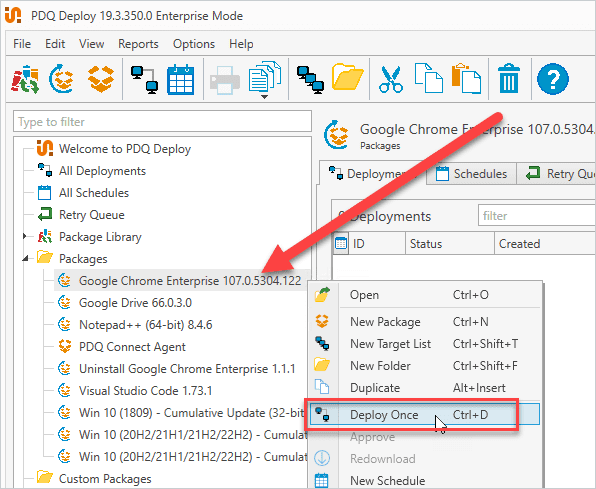Screen dimensions: 596x489
Task: Click the Paste toolbar icon
Action: pos(466,78)
